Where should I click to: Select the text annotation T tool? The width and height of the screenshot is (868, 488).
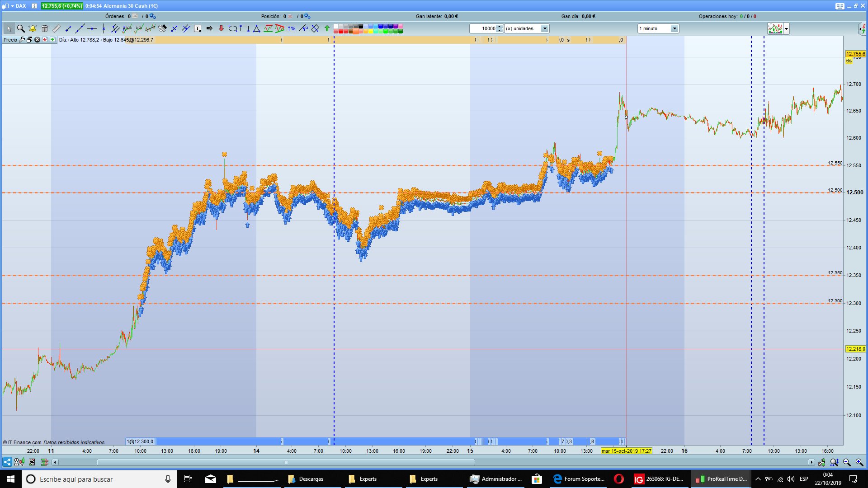tap(198, 28)
